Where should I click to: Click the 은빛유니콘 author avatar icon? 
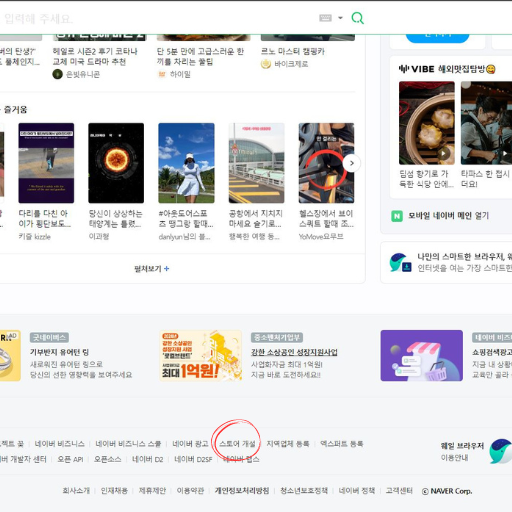(x=57, y=74)
